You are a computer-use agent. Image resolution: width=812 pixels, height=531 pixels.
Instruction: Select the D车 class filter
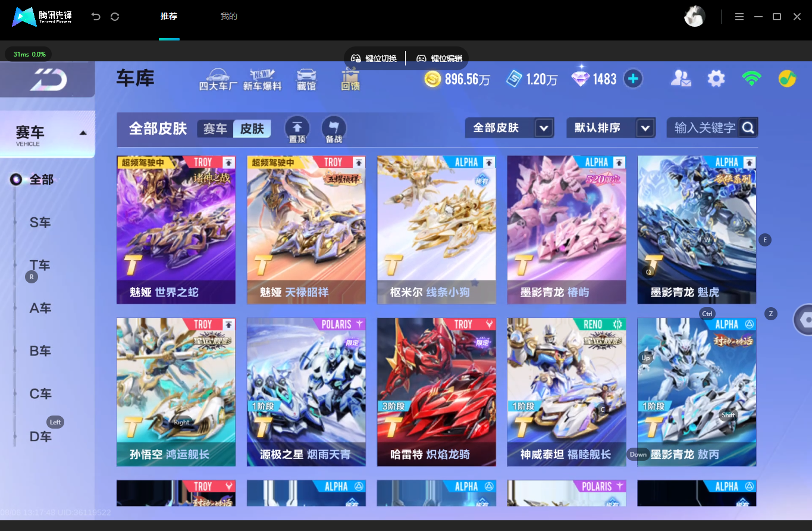(x=40, y=437)
